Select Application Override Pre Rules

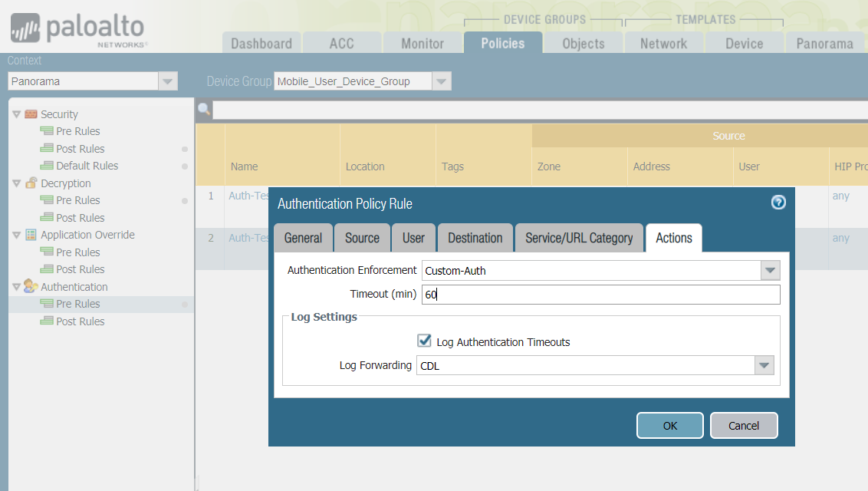tap(78, 252)
